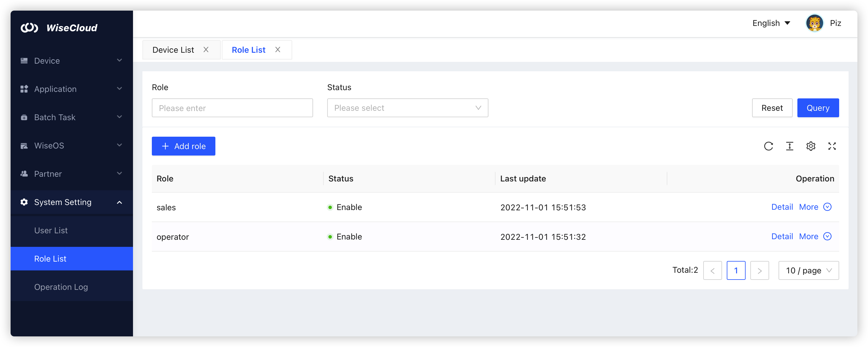
Task: Click the Role search input field
Action: click(232, 108)
